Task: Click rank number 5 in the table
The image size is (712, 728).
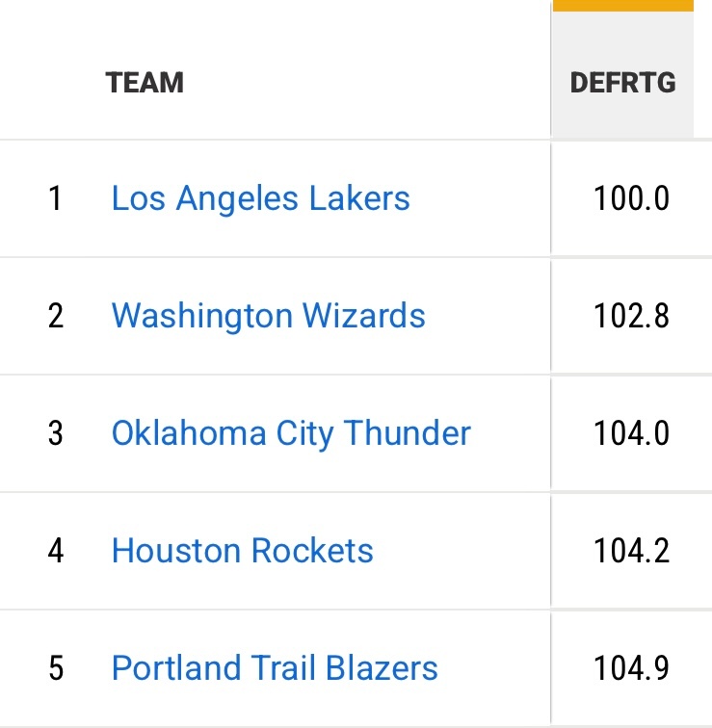Action: [55, 669]
